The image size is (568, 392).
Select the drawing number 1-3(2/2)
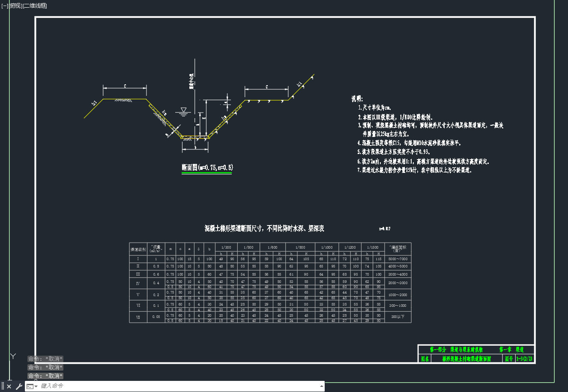(524, 359)
